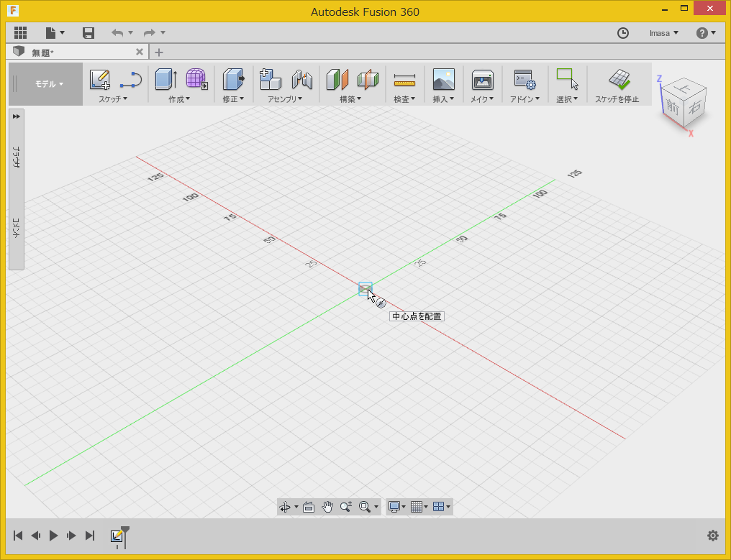Open the メイク dropdown menu
The width and height of the screenshot is (731, 560).
coord(482,99)
